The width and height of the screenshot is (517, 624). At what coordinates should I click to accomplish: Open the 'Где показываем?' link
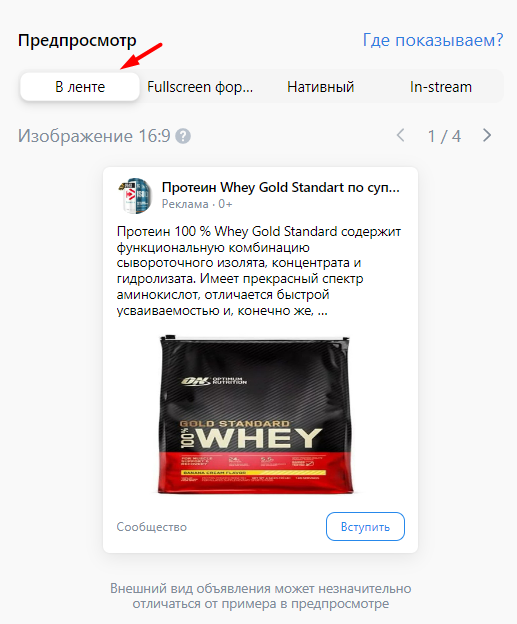433,40
